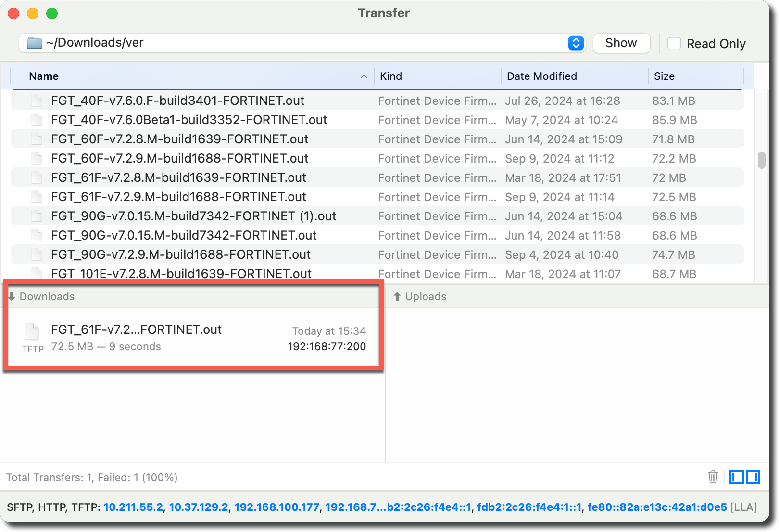
Task: Sort by Size column header
Action: 664,76
